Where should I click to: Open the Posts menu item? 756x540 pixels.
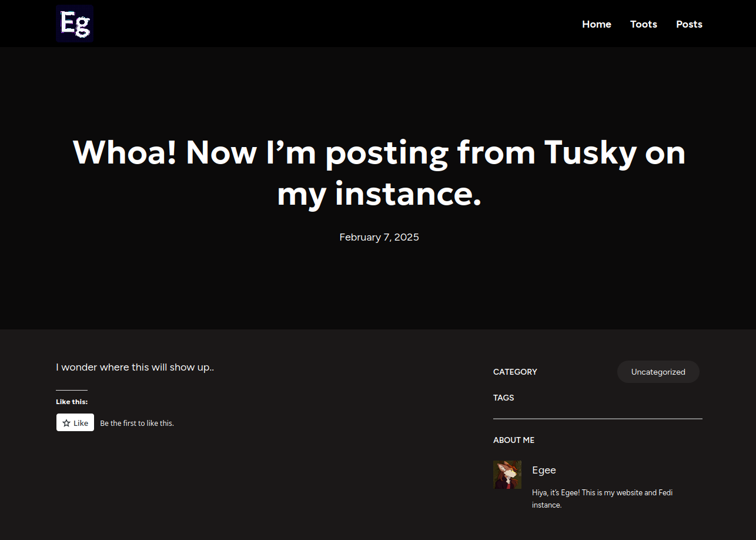tap(689, 24)
